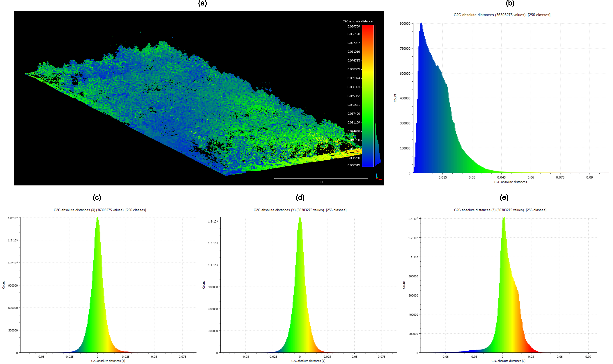Click the 0.056093 color scale label

[x=354, y=87]
